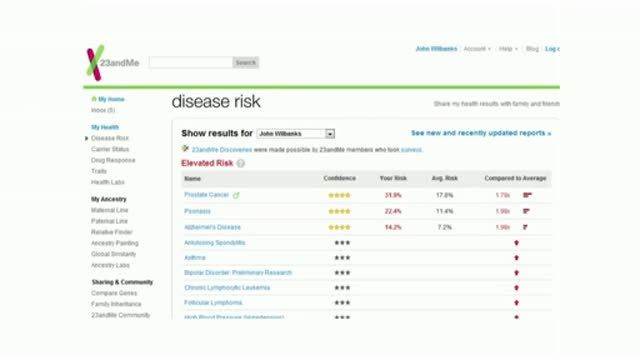Click the elevated-risk arrow in the Chronic Lymphocytic Leukemia row
Image resolution: width=640 pixels, height=360 pixels.
pyautogui.click(x=516, y=288)
